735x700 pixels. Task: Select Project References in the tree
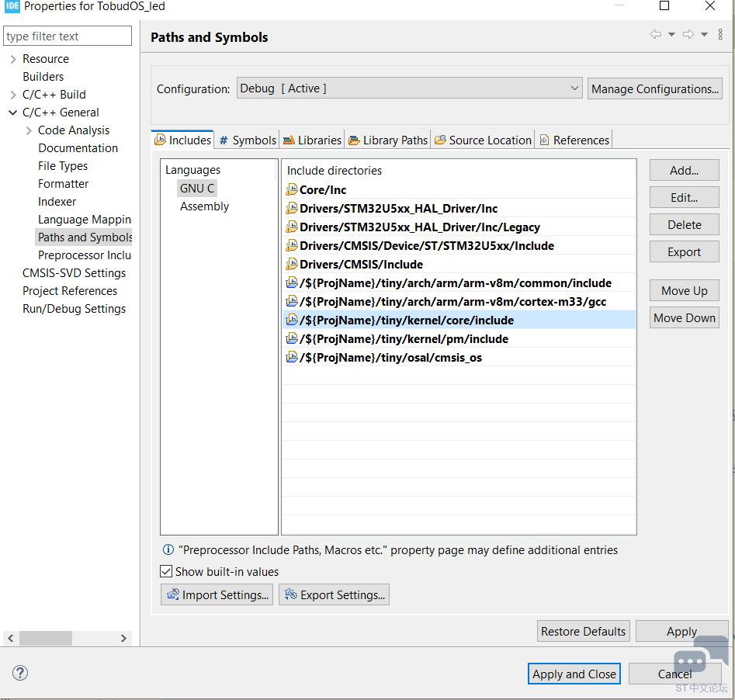pos(70,291)
